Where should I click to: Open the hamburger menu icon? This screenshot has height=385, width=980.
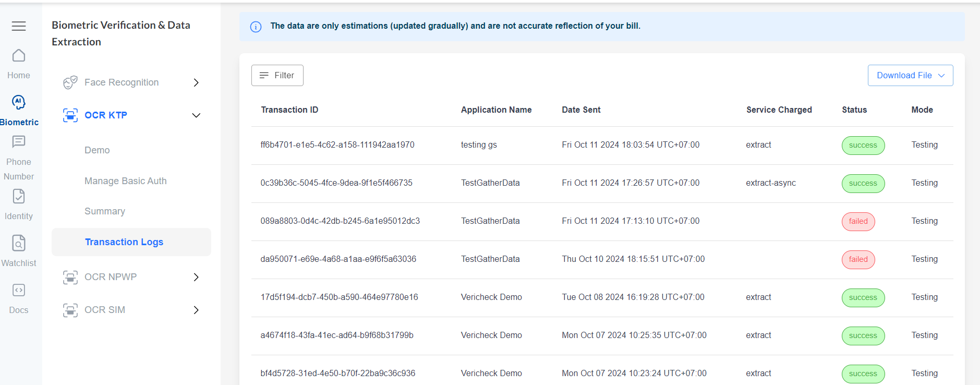coord(19,26)
